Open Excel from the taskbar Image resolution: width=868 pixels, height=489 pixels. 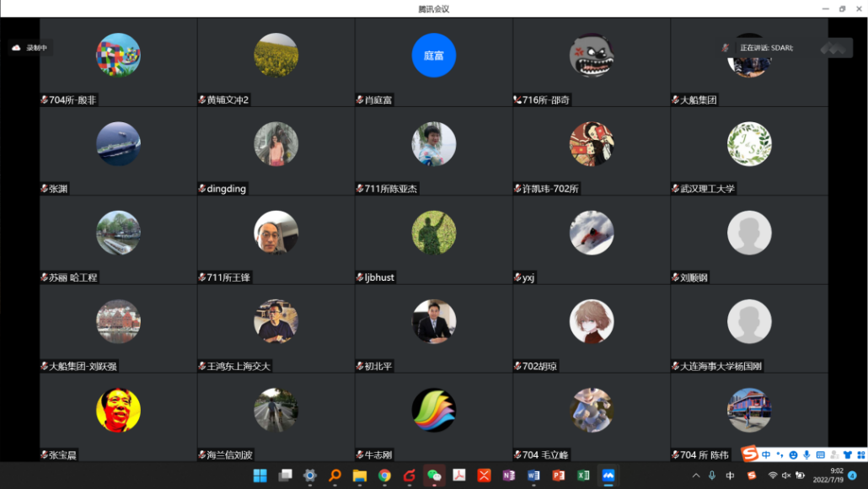582,476
